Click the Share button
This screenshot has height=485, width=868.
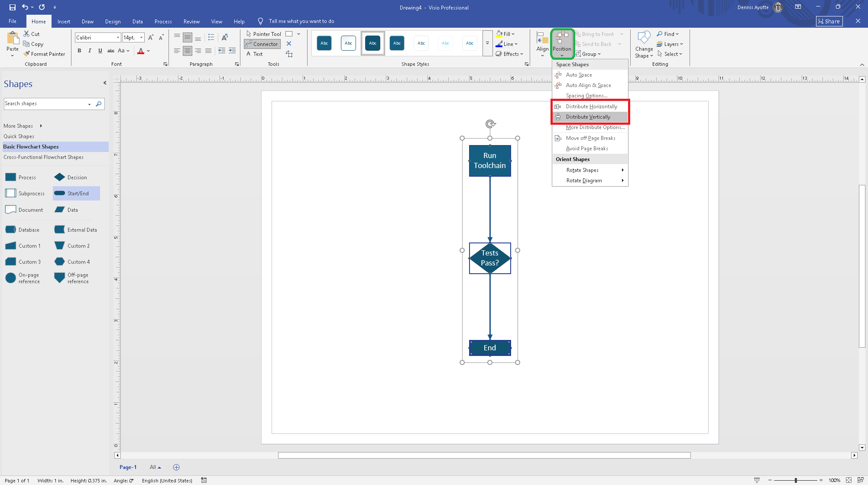point(829,21)
